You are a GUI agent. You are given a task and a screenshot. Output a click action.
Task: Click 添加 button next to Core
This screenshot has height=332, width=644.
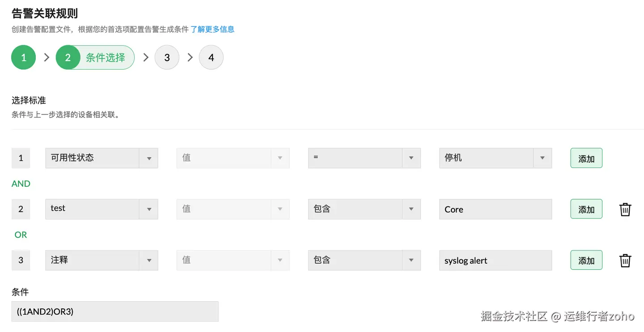pyautogui.click(x=586, y=209)
